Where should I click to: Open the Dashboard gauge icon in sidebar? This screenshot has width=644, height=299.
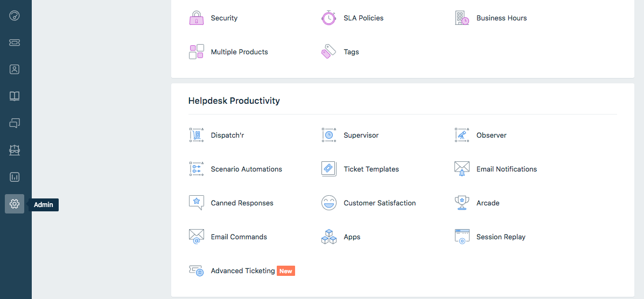[15, 15]
